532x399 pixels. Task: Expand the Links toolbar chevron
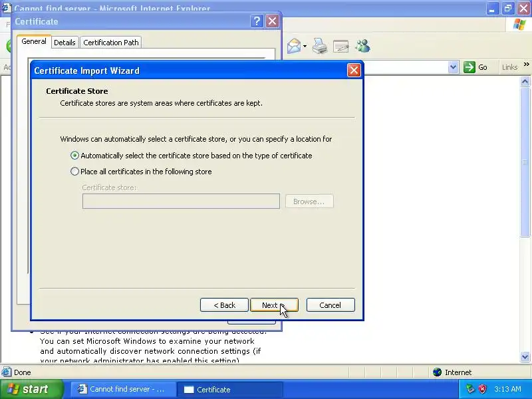(526, 64)
